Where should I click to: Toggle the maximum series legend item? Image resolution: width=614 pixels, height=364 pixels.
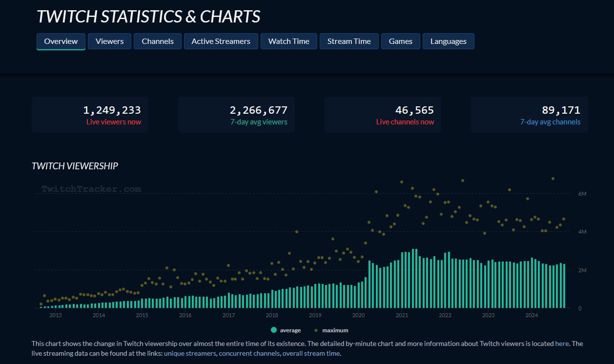click(x=330, y=330)
